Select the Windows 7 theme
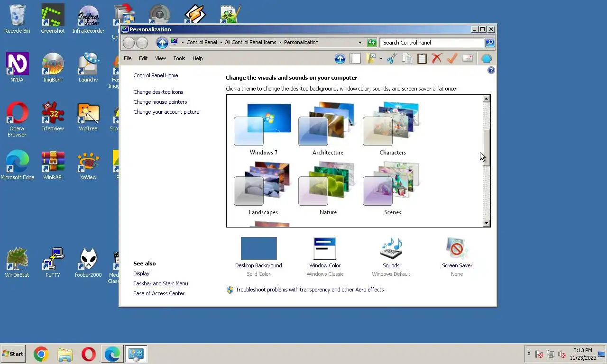The width and height of the screenshot is (607, 364). click(263, 128)
